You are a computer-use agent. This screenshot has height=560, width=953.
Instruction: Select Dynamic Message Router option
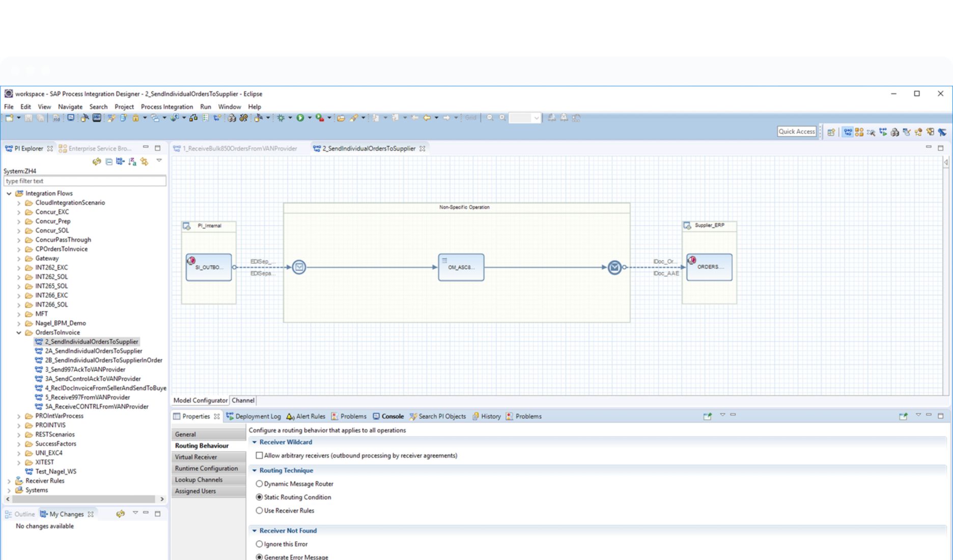[x=260, y=484]
